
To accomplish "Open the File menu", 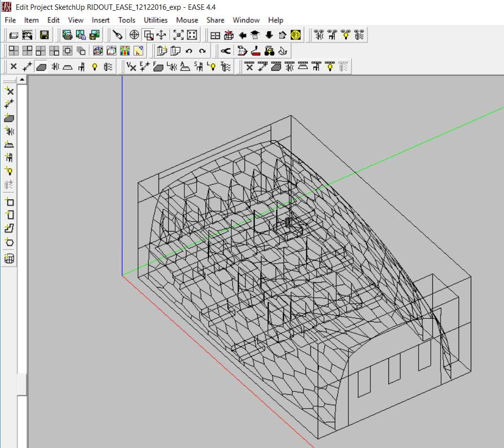I will [x=10, y=20].
